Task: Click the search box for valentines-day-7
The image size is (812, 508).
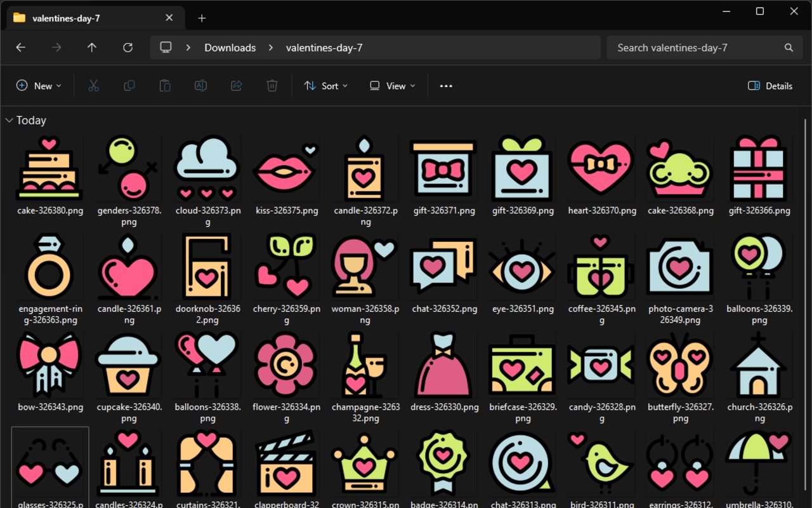Action: (x=704, y=47)
